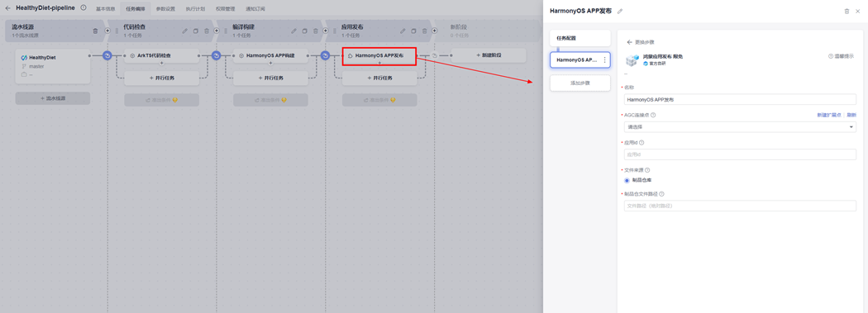Open the 权限管理 tab
The width and height of the screenshot is (868, 313).
[226, 9]
